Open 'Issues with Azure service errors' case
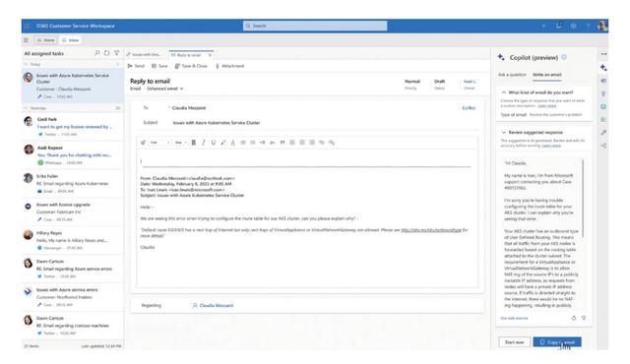 click(x=73, y=297)
